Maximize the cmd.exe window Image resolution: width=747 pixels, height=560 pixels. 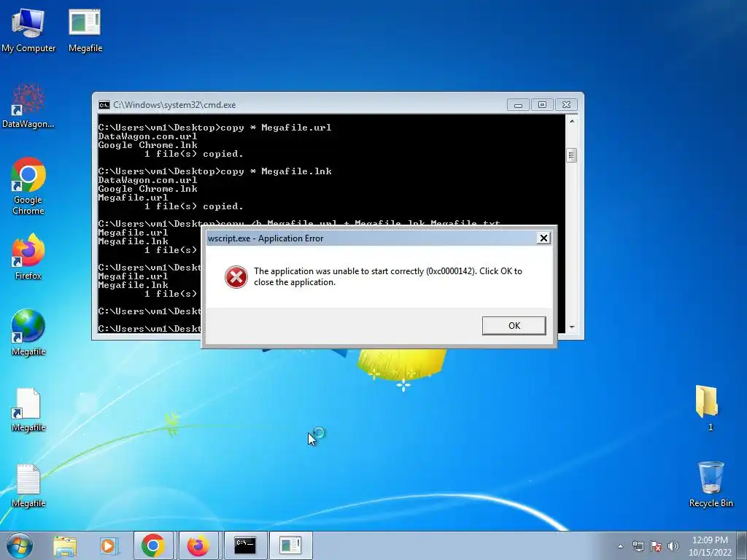pos(542,105)
